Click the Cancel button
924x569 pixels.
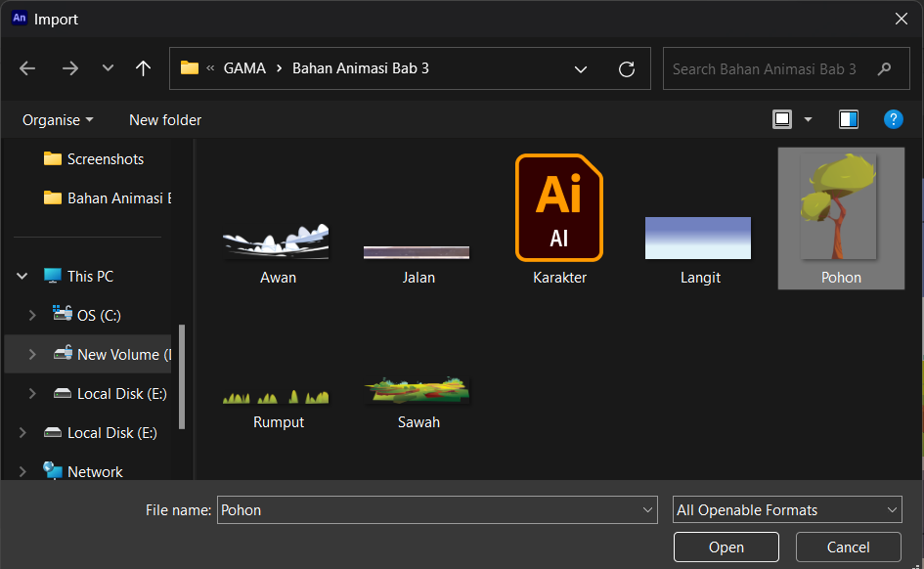(848, 547)
